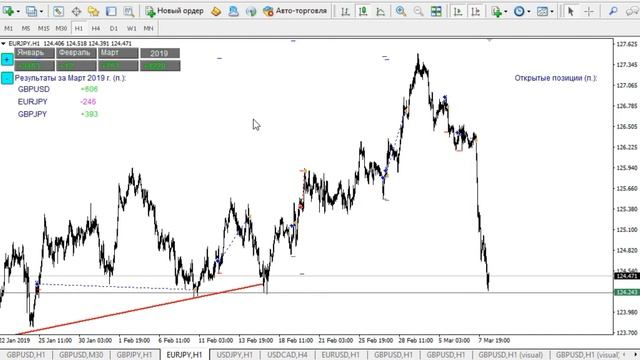The width and height of the screenshot is (640, 360).
Task: Select Февраль month button
Action: pyautogui.click(x=76, y=53)
